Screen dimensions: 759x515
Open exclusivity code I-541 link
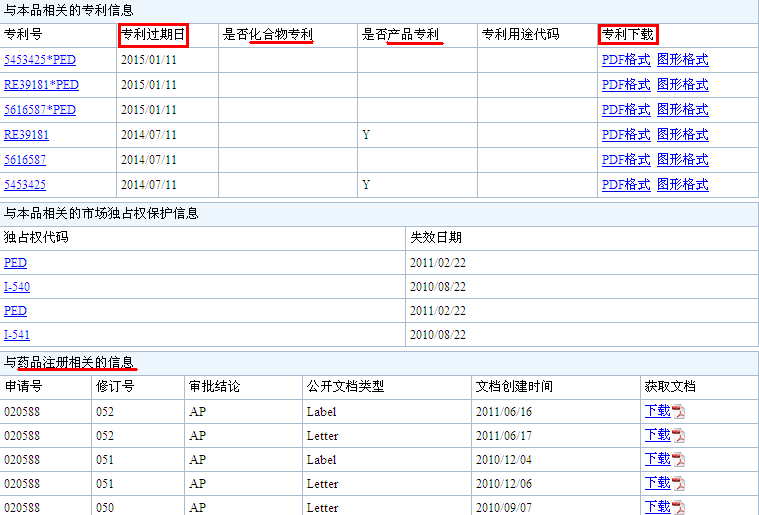click(17, 335)
